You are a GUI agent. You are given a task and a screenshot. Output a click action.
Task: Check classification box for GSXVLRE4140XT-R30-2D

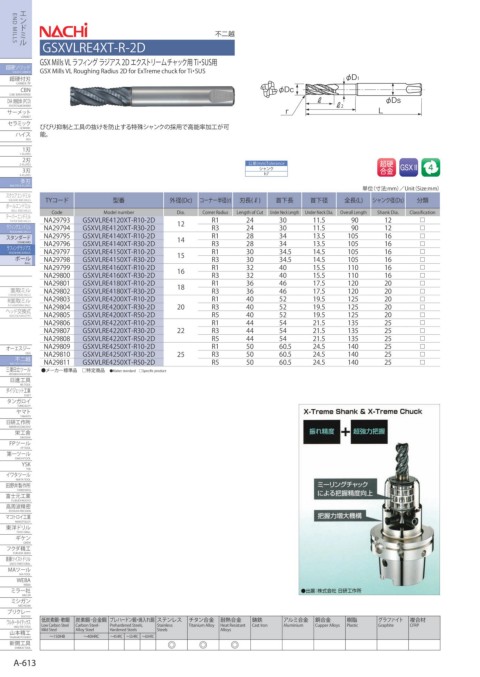coord(422,244)
